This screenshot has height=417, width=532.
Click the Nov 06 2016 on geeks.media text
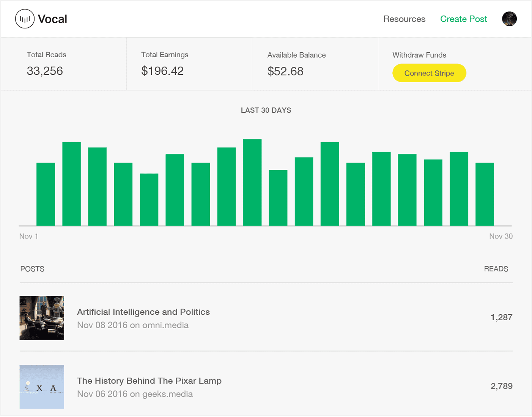point(135,394)
